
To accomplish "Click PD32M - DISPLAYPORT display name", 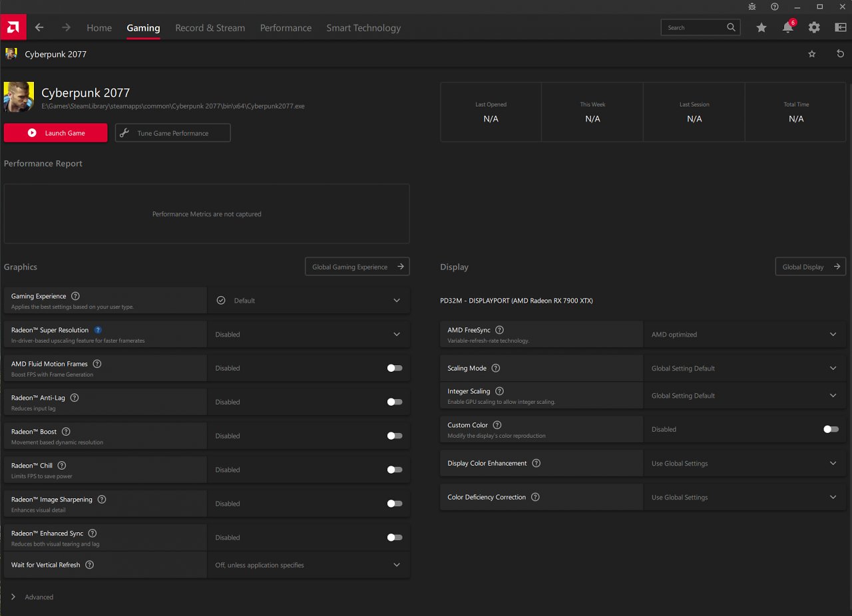I will [516, 301].
